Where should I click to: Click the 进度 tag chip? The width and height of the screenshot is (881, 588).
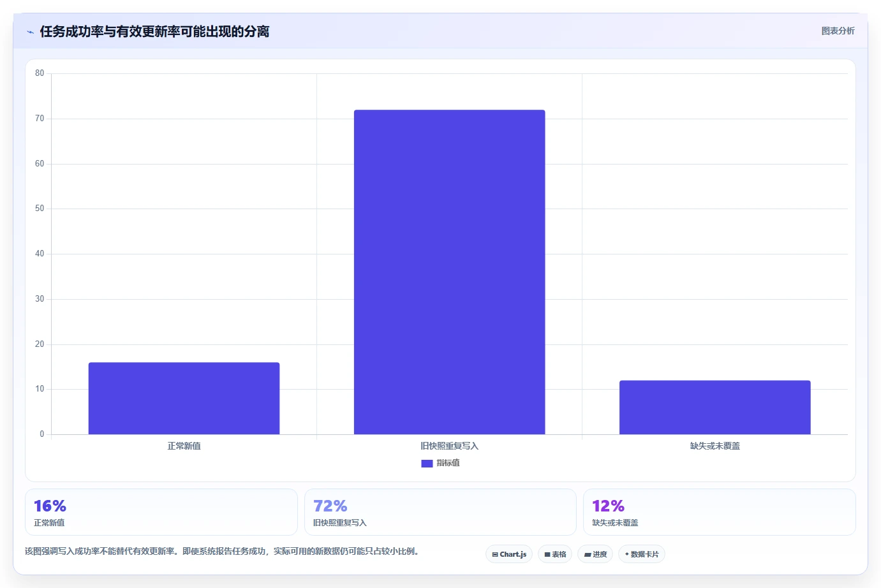[595, 554]
